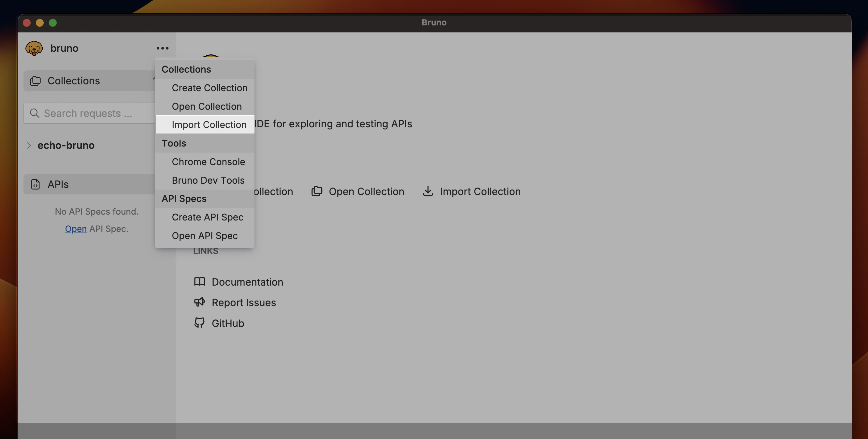Click the Collections folder icon in sidebar
Screen dimensions: 868x439
[x=36, y=80]
